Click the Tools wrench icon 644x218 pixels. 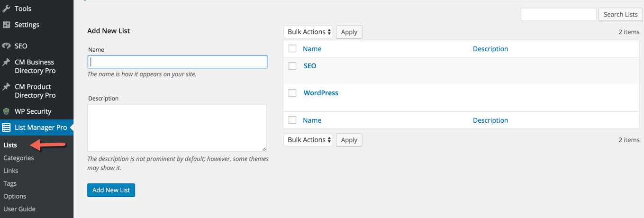click(x=6, y=9)
